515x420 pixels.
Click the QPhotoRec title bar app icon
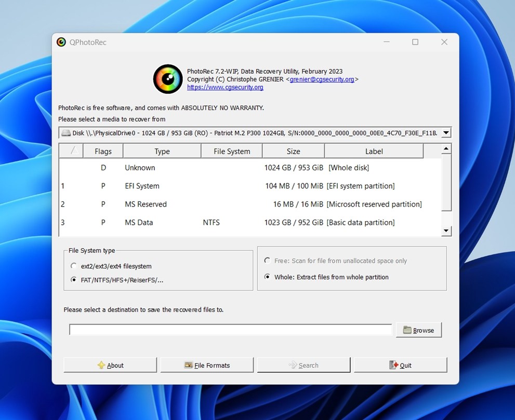point(61,42)
